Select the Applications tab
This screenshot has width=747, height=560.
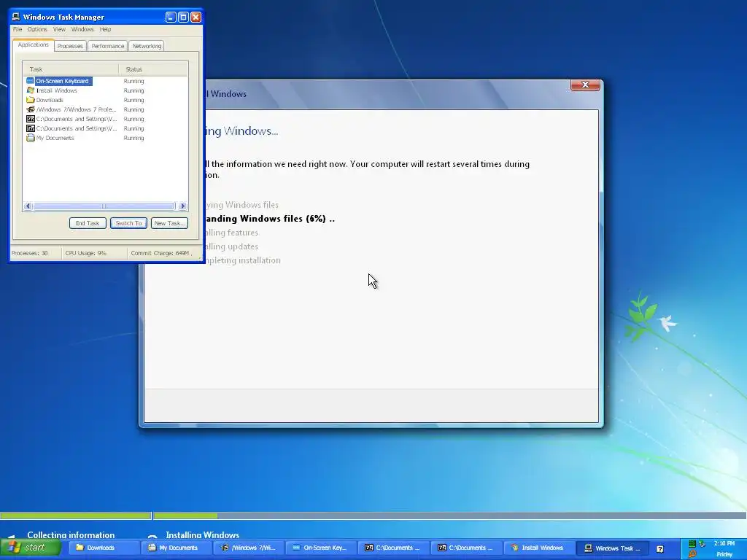34,44
